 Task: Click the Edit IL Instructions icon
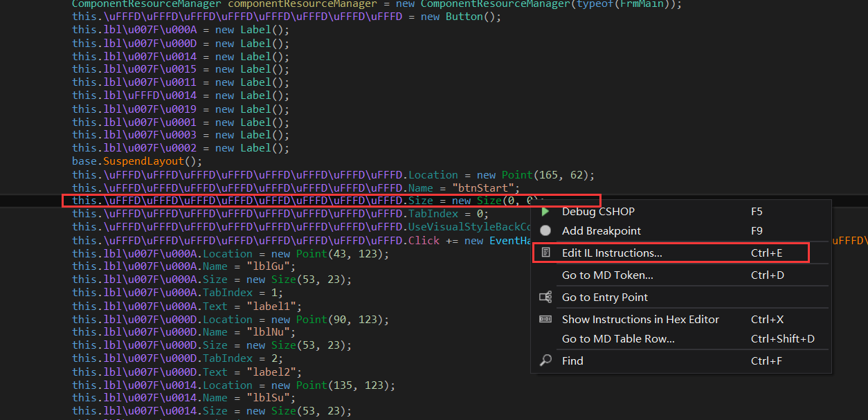click(x=545, y=253)
